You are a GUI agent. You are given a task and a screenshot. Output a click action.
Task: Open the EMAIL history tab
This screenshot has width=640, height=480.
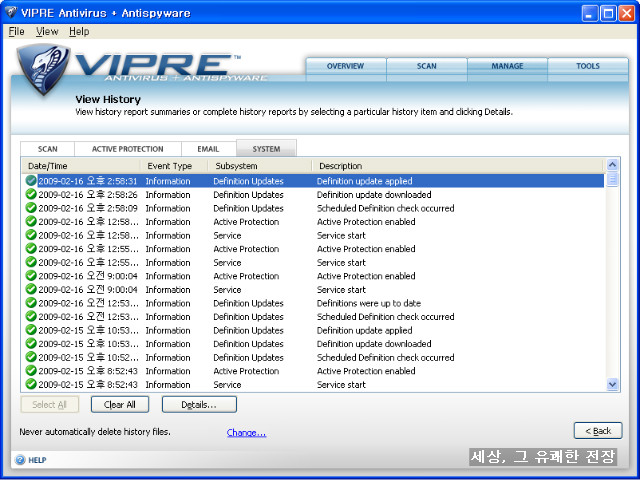coord(208,149)
